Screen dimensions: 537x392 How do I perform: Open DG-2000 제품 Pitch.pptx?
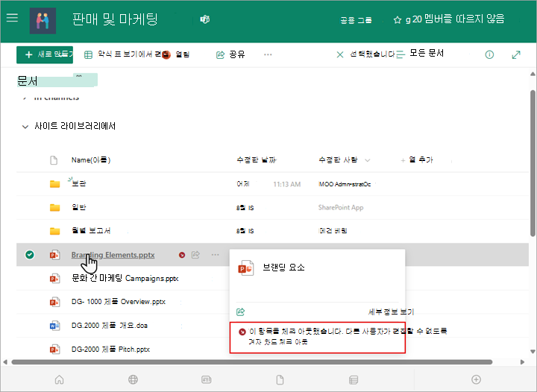[110, 350]
